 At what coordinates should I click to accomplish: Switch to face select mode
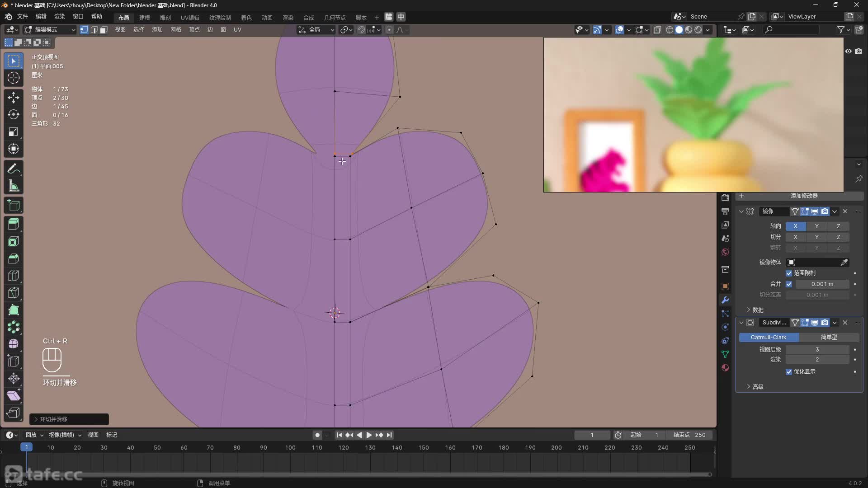click(x=104, y=30)
